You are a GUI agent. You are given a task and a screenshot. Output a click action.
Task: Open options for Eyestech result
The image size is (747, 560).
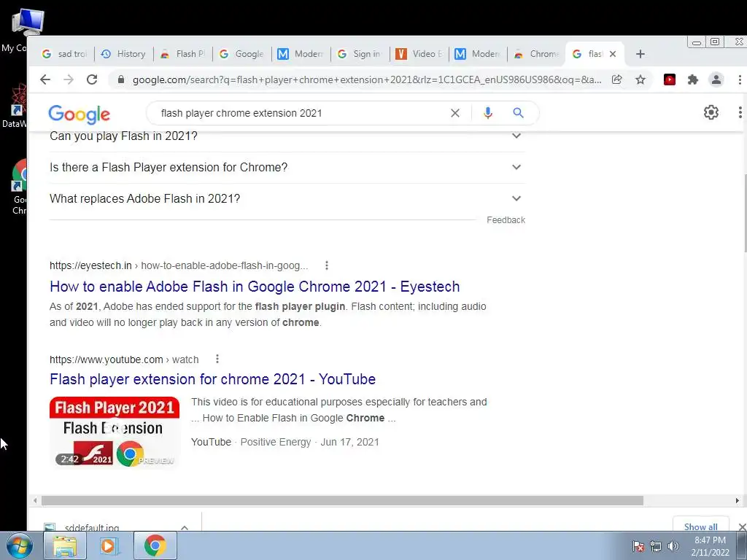click(x=326, y=265)
